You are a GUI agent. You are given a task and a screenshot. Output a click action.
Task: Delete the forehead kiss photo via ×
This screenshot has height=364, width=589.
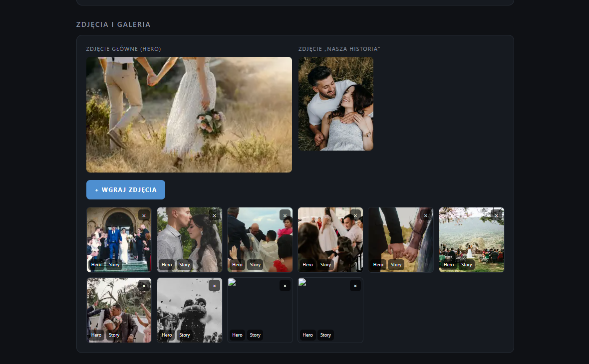(x=215, y=215)
